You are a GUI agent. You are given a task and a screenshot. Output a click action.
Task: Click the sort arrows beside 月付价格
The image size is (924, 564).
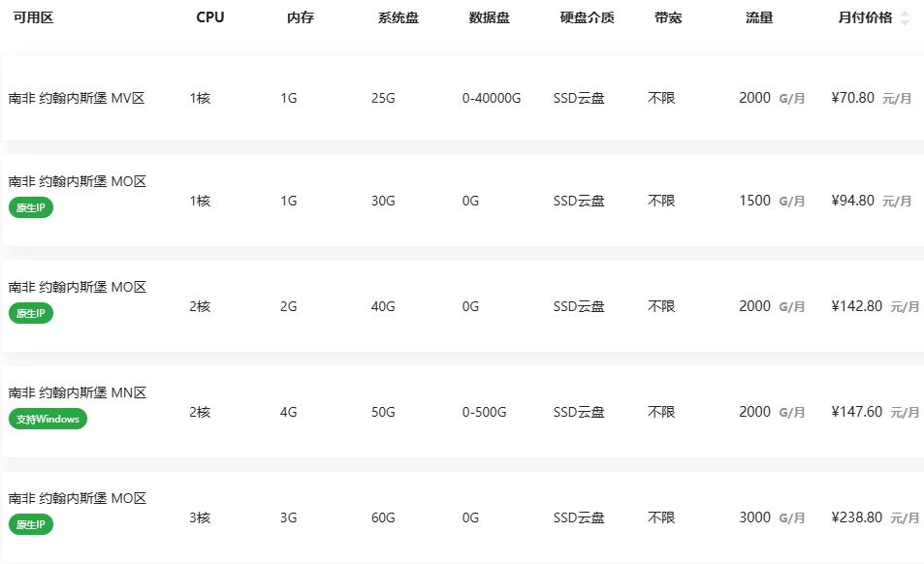pos(905,18)
